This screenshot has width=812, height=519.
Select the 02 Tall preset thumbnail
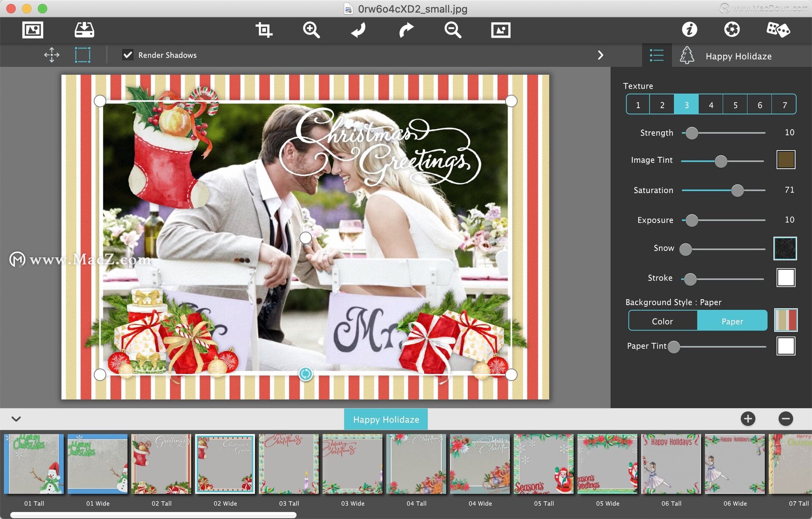(161, 464)
